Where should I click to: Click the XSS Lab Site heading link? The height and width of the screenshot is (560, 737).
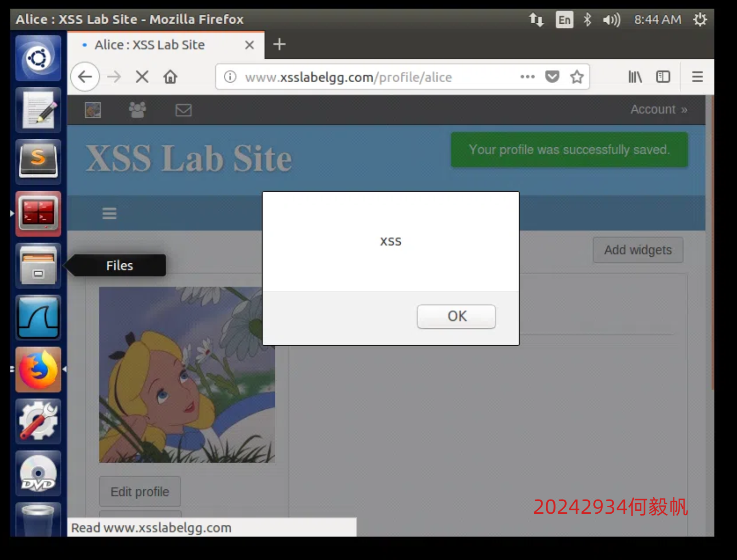pos(189,158)
